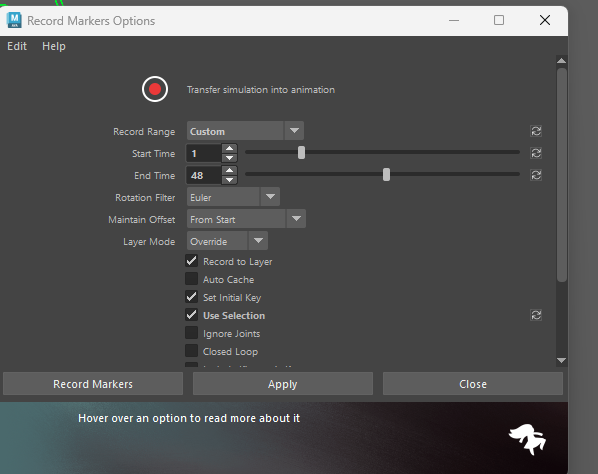Click the red record icon
This screenshot has width=598, height=474.
pos(155,89)
